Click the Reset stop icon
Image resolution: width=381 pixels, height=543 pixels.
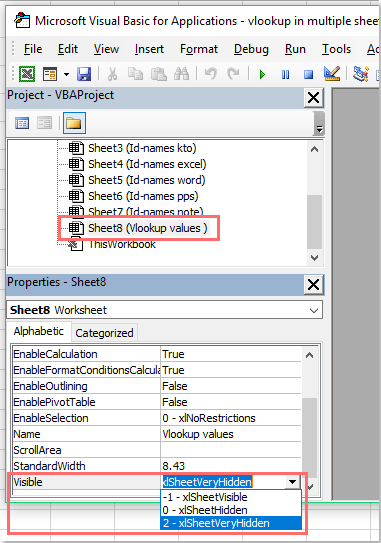tap(308, 74)
